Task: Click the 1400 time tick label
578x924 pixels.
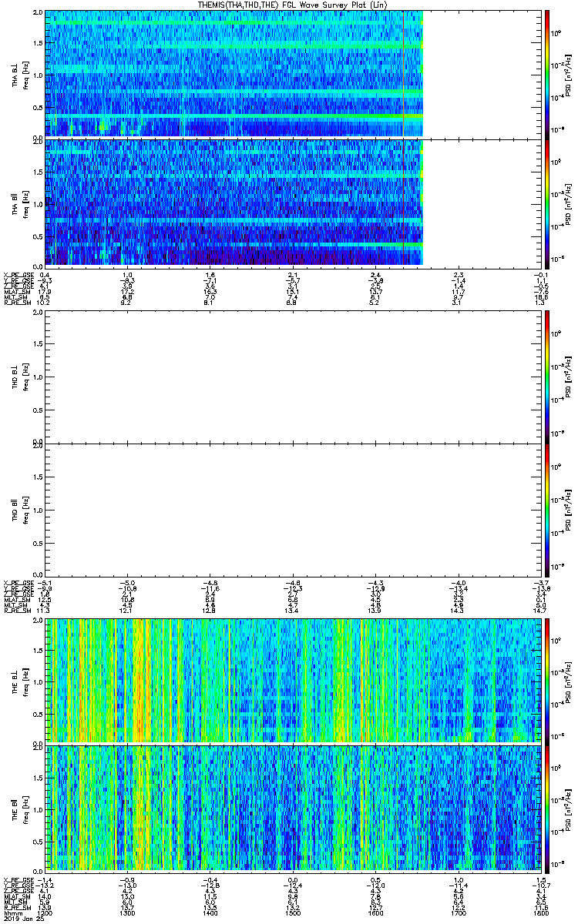Action: (210, 912)
